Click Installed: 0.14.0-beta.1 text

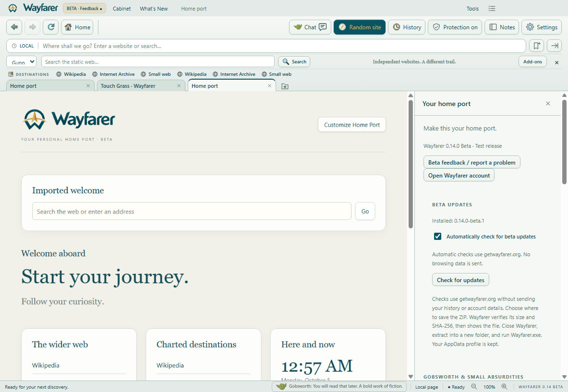tap(458, 220)
